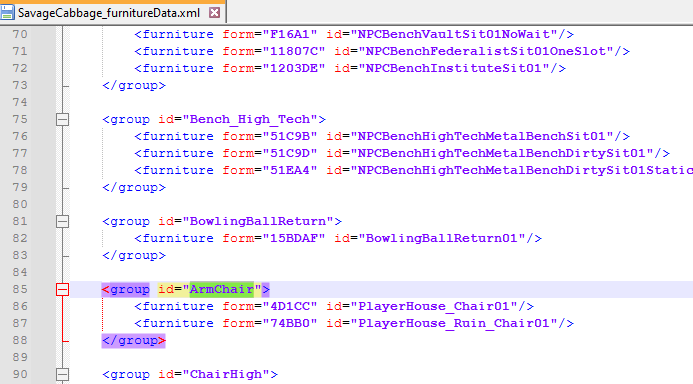Click the NPCBenchFederalistSit01OneSlot id value
Image resolution: width=693 pixels, height=384 pixels.
pyautogui.click(x=486, y=51)
